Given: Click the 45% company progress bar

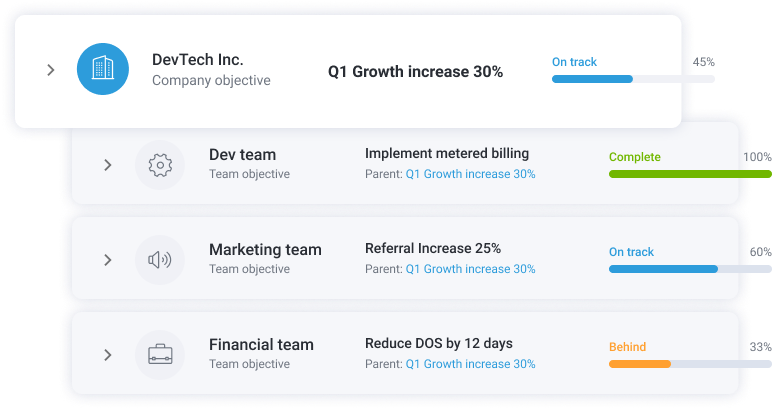Looking at the screenshot, I should click(x=633, y=79).
